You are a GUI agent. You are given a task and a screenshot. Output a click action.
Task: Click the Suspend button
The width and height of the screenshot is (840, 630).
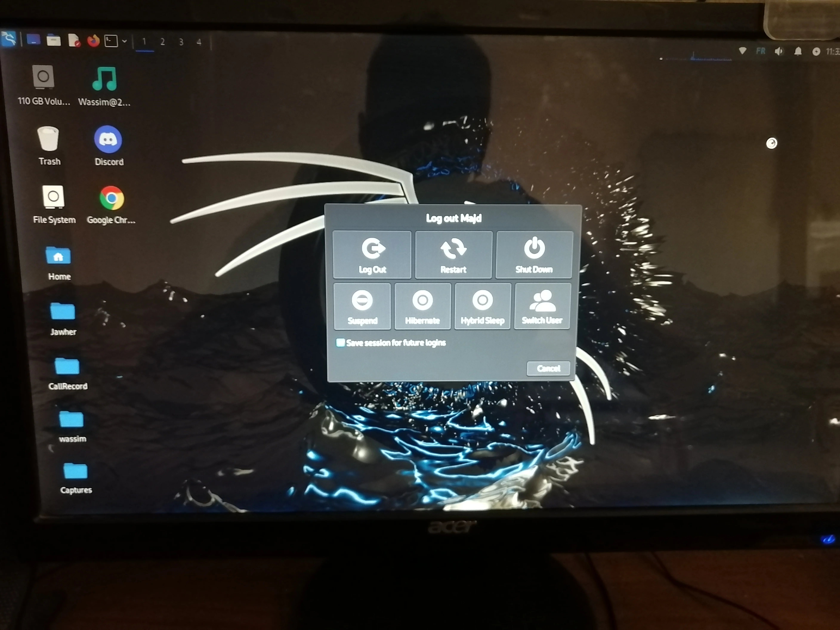click(x=362, y=306)
